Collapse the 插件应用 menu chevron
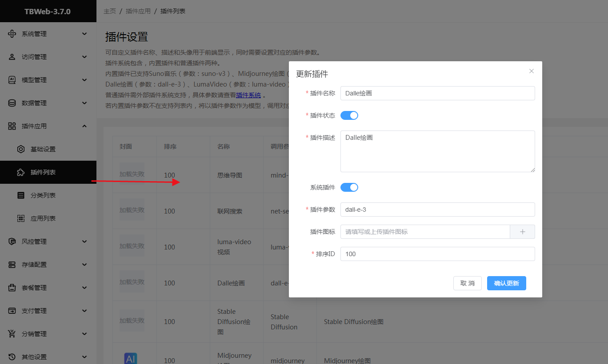 coord(84,126)
